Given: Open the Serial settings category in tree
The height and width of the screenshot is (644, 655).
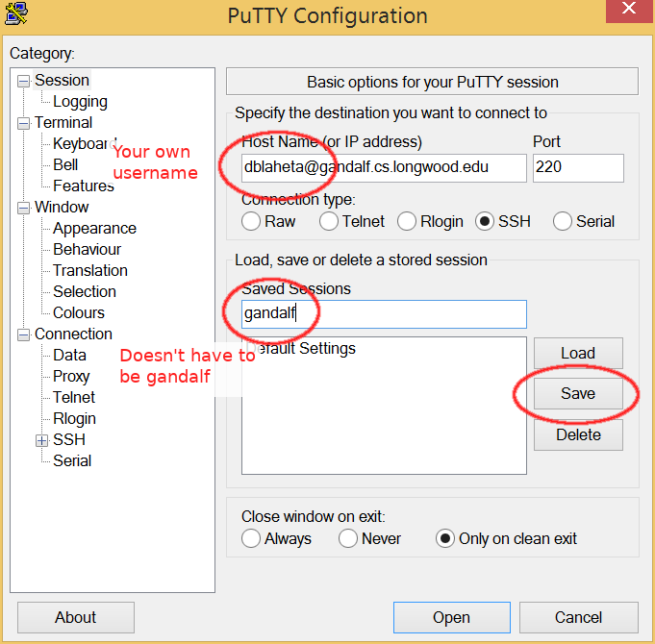Looking at the screenshot, I should [x=72, y=460].
